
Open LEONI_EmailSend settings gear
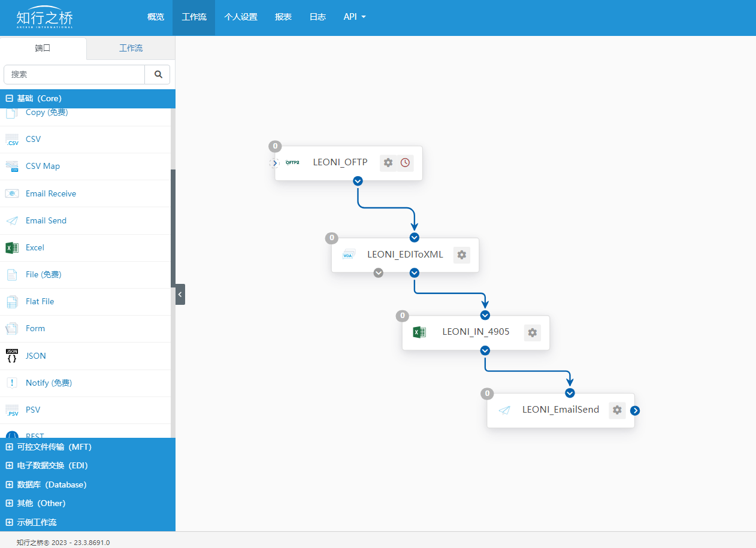617,410
